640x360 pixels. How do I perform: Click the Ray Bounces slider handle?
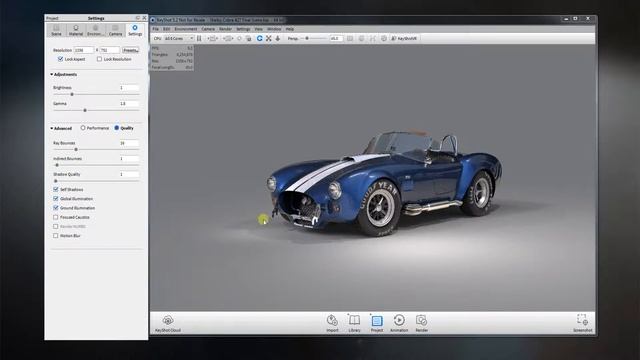(x=76, y=150)
